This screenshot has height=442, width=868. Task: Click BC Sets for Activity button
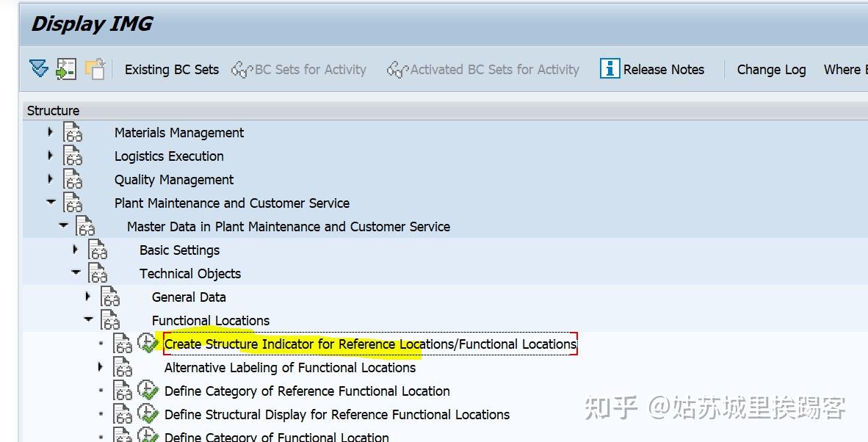(x=299, y=70)
